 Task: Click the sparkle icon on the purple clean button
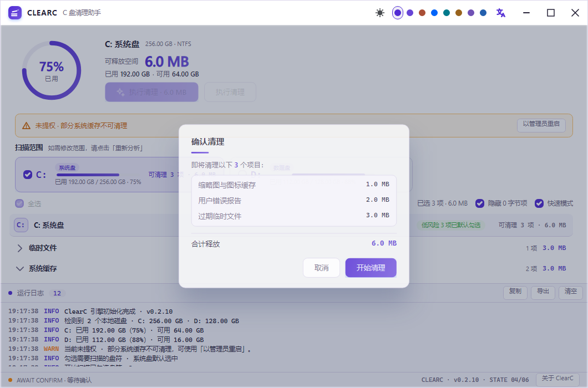click(120, 92)
